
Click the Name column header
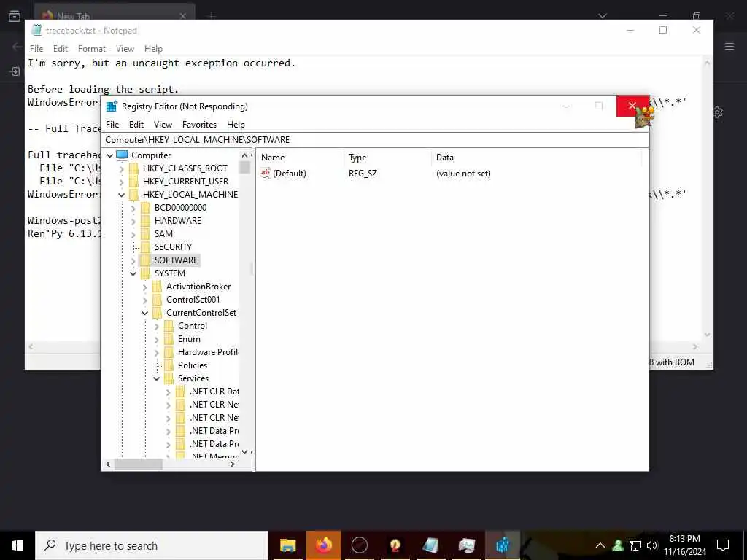300,157
